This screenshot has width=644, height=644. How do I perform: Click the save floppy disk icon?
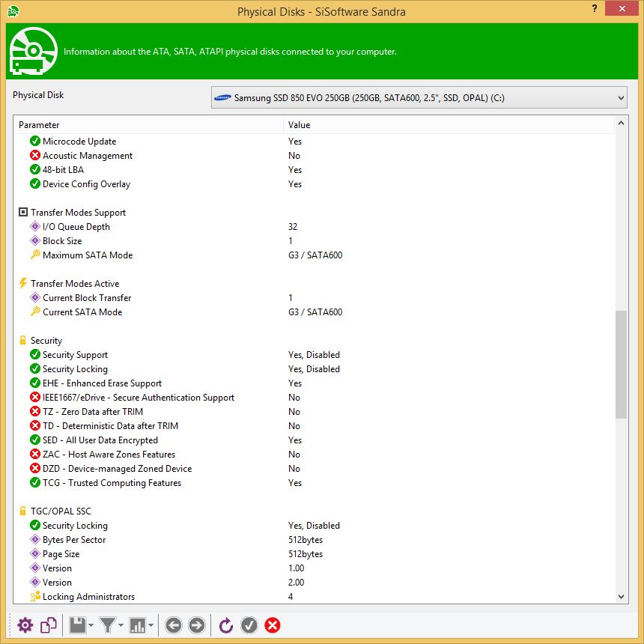pos(77,625)
